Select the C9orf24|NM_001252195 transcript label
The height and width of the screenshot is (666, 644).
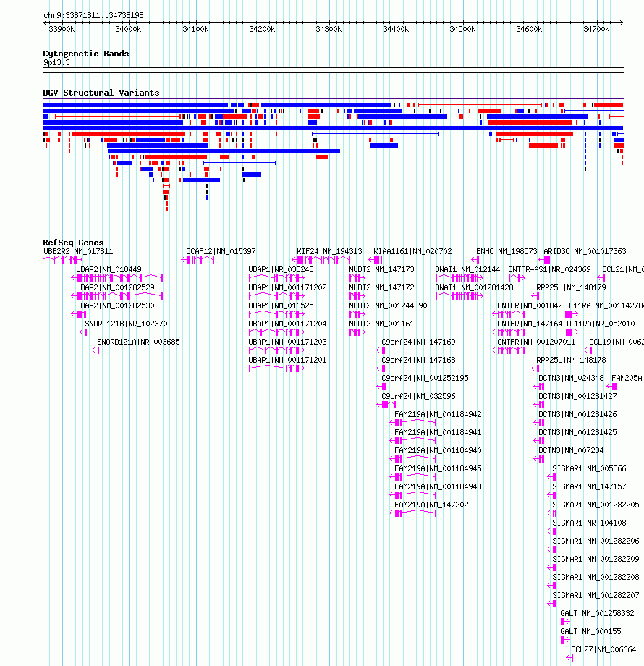point(425,378)
